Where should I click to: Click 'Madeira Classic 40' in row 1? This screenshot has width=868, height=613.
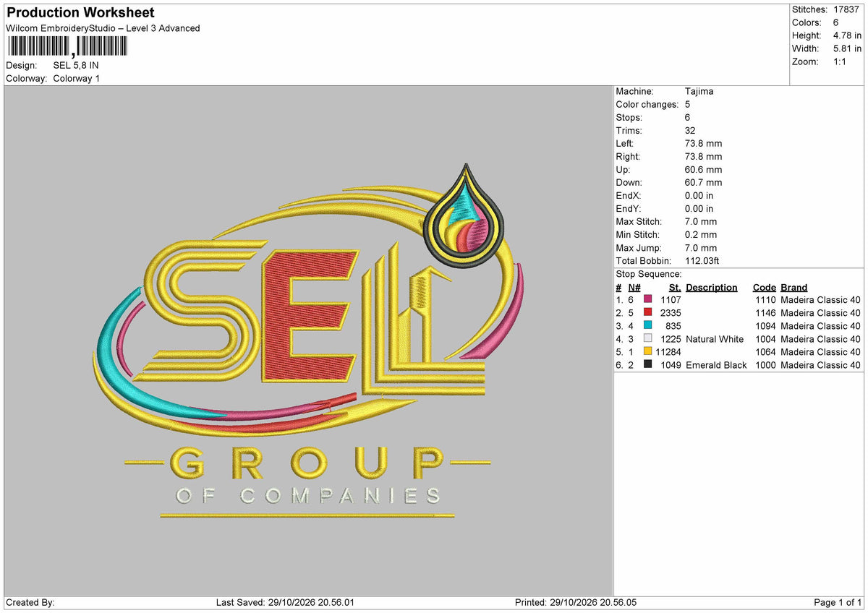click(x=821, y=300)
